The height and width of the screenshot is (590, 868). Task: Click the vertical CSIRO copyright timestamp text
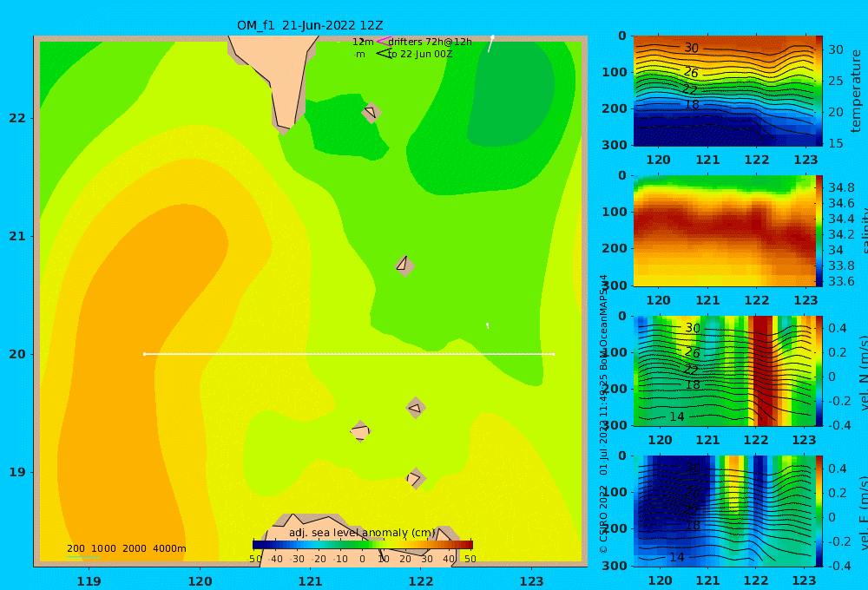[603, 414]
